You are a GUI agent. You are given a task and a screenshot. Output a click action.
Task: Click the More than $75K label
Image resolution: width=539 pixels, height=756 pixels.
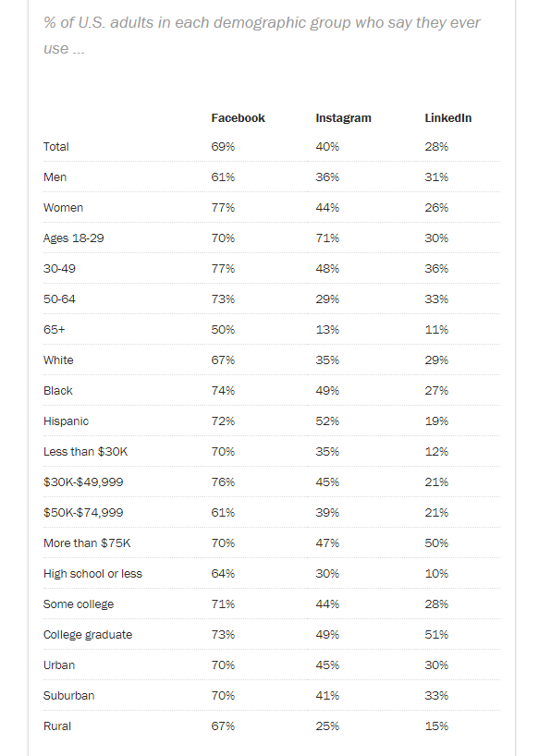click(x=87, y=543)
